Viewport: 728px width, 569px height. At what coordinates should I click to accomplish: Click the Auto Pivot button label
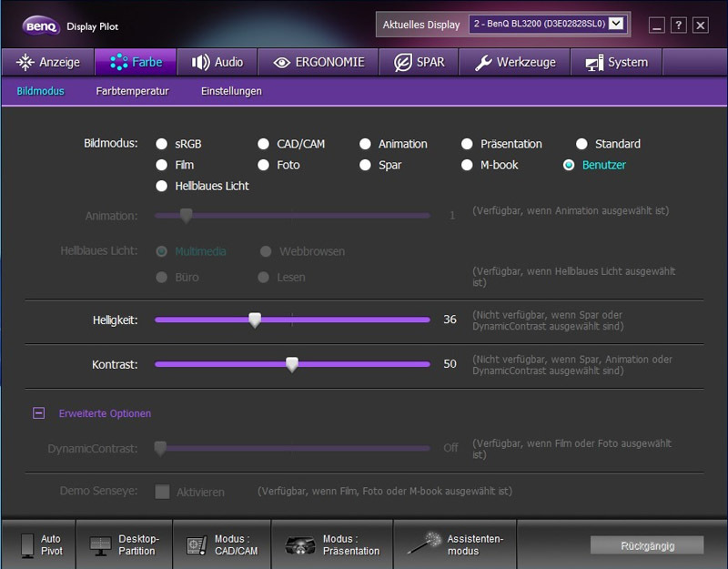click(x=52, y=544)
